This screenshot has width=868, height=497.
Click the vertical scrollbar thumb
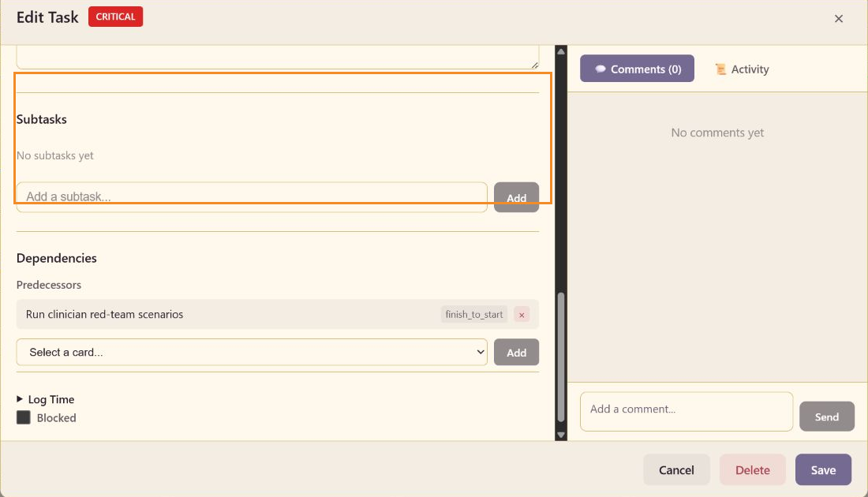tap(561, 357)
